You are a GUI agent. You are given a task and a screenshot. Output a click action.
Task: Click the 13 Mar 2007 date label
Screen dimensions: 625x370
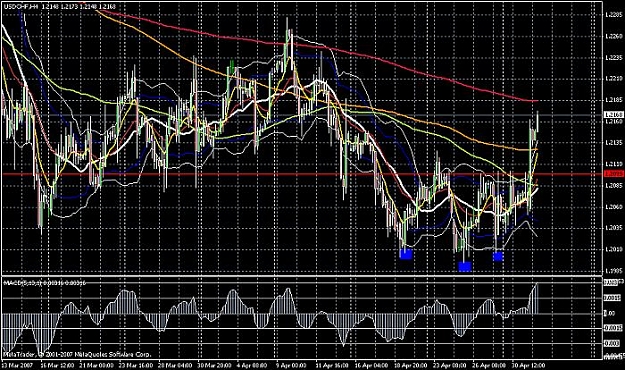(17, 365)
